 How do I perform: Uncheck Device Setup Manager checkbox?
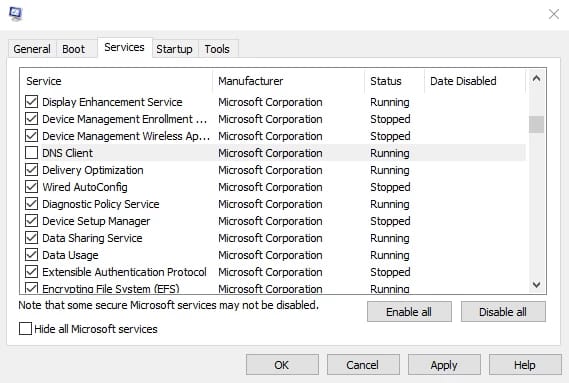coord(32,221)
